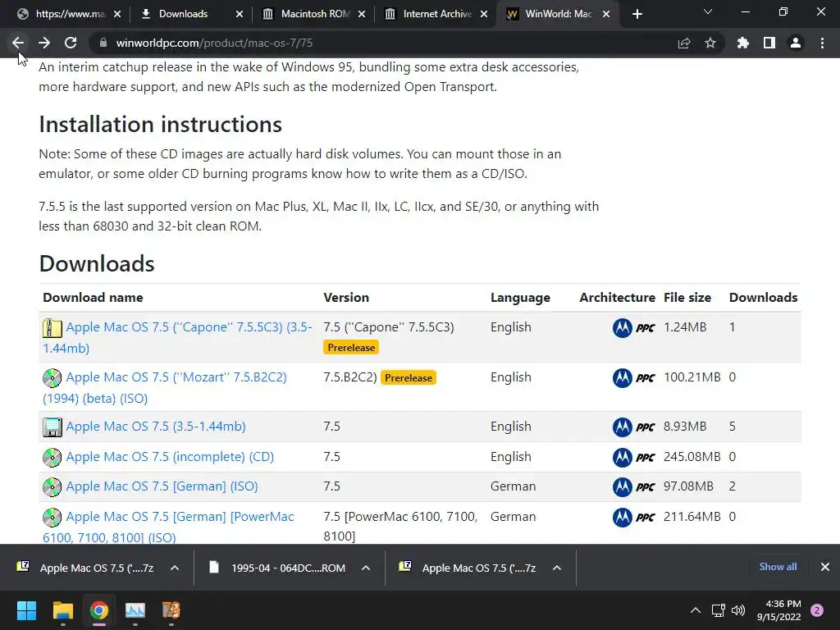This screenshot has height=630, width=840.
Task: Switch to the first https://www.ma tab
Action: [67, 14]
